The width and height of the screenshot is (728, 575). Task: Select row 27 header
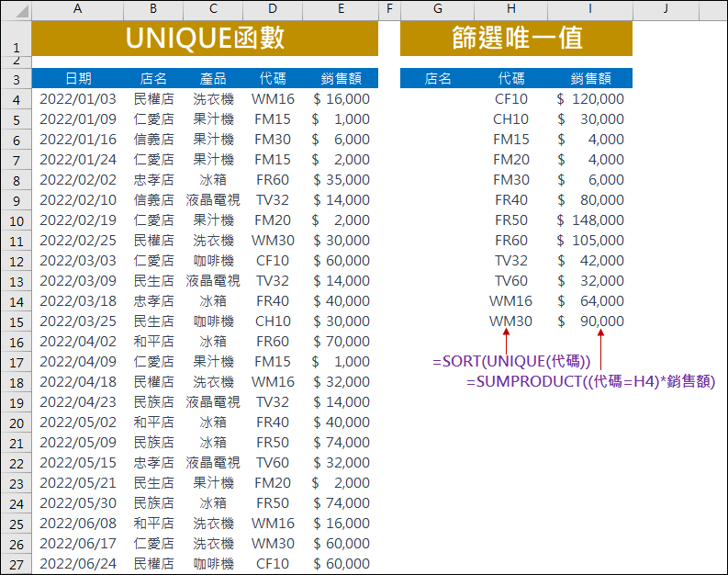pos(17,565)
